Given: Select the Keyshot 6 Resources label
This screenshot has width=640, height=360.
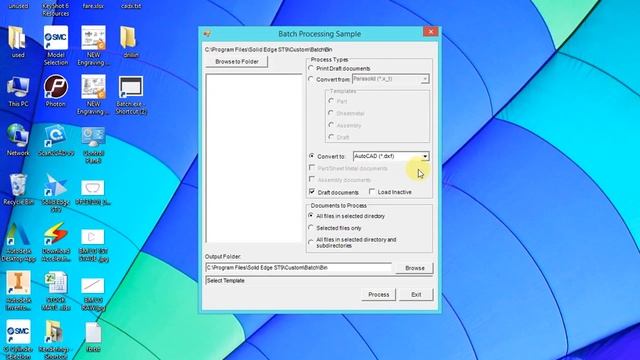Looking at the screenshot, I should (x=56, y=9).
